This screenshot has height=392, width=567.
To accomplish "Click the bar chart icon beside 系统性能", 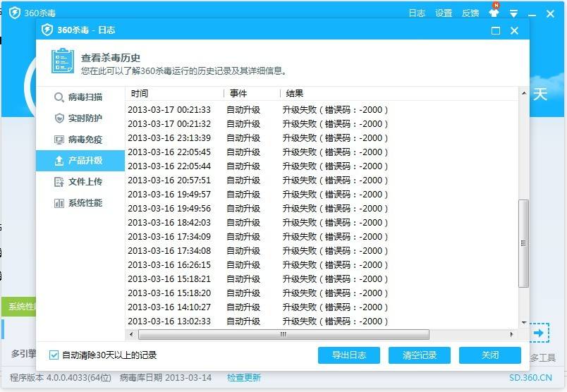I will [59, 203].
